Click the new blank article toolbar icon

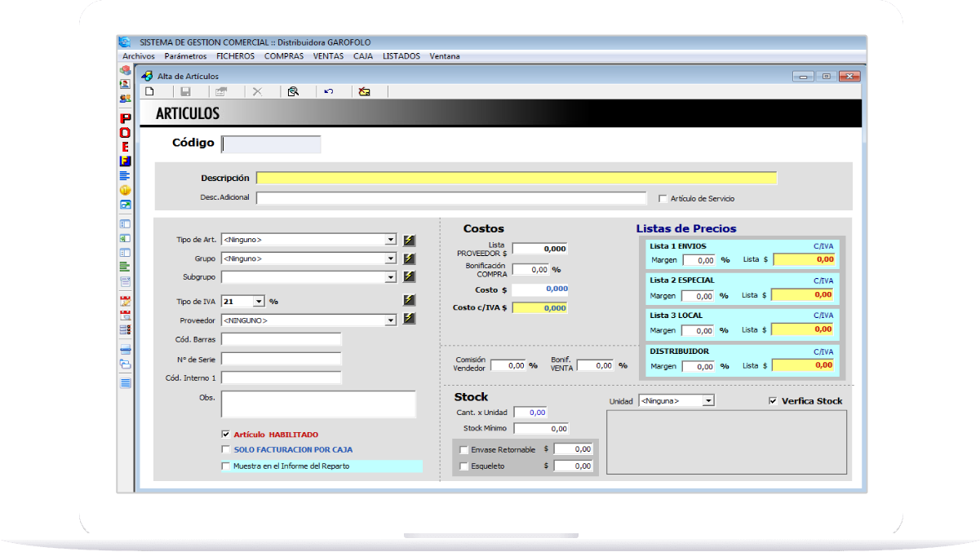pos(149,91)
